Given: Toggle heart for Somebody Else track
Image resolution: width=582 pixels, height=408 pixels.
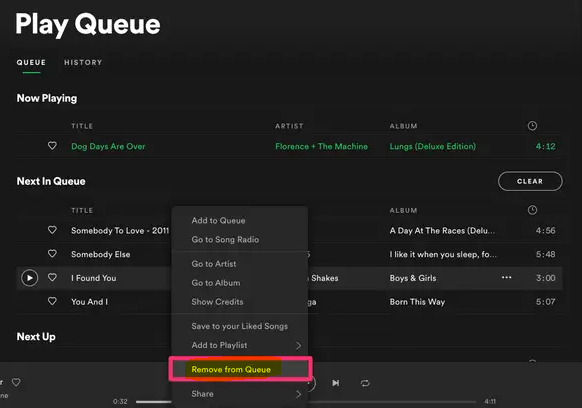Looking at the screenshot, I should 52,254.
